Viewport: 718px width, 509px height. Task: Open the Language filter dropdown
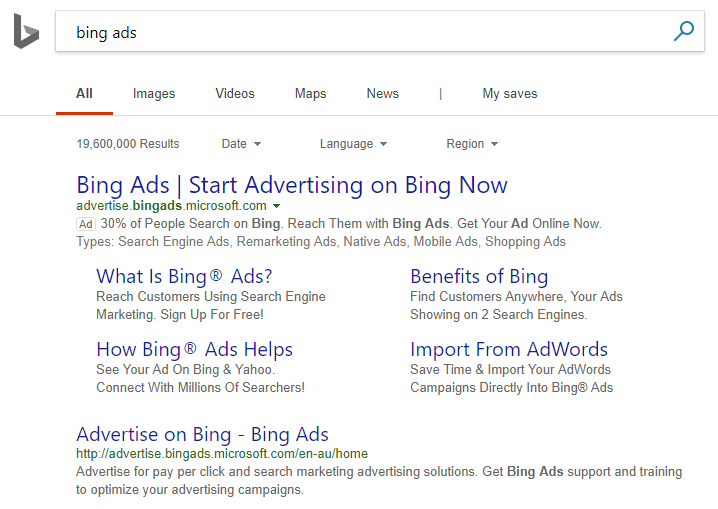[353, 144]
